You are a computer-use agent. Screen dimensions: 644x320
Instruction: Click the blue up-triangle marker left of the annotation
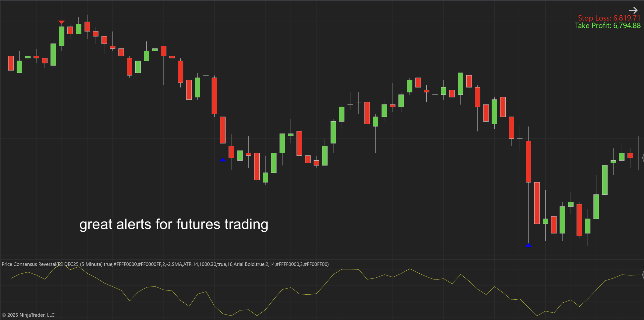pyautogui.click(x=223, y=160)
